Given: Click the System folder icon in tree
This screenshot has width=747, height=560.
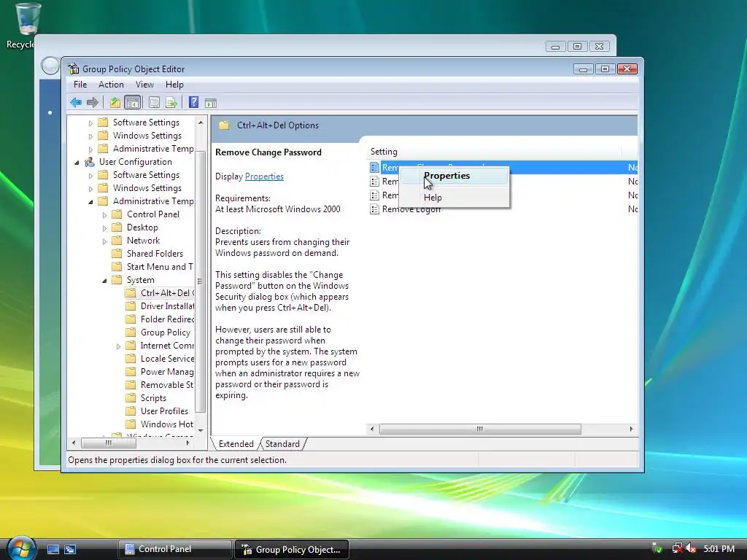Looking at the screenshot, I should tap(117, 280).
